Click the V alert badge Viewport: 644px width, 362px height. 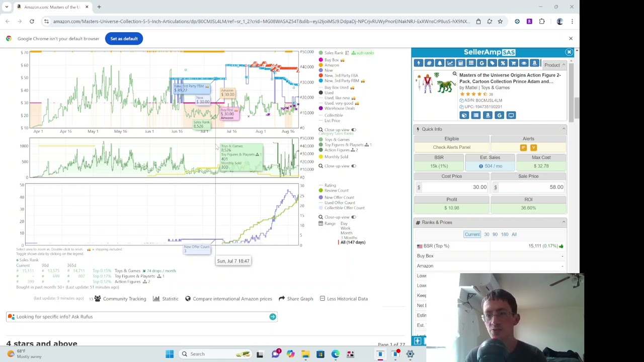click(x=533, y=147)
